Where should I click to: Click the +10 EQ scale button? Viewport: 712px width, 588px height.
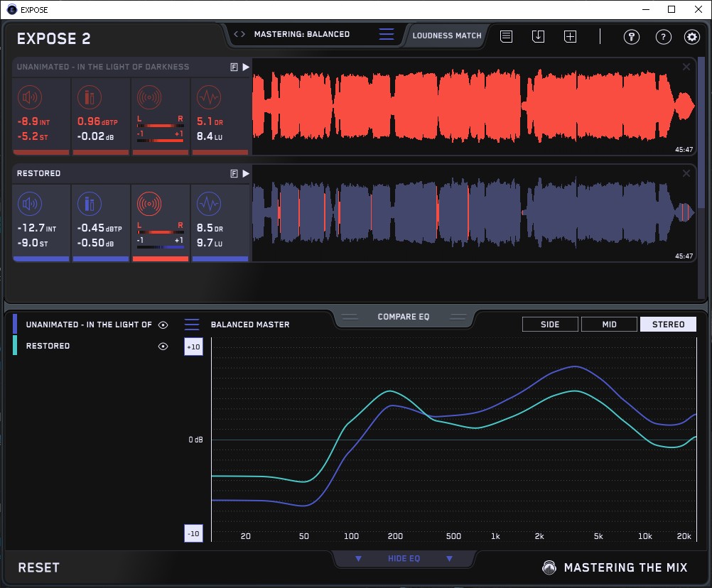[x=193, y=347]
